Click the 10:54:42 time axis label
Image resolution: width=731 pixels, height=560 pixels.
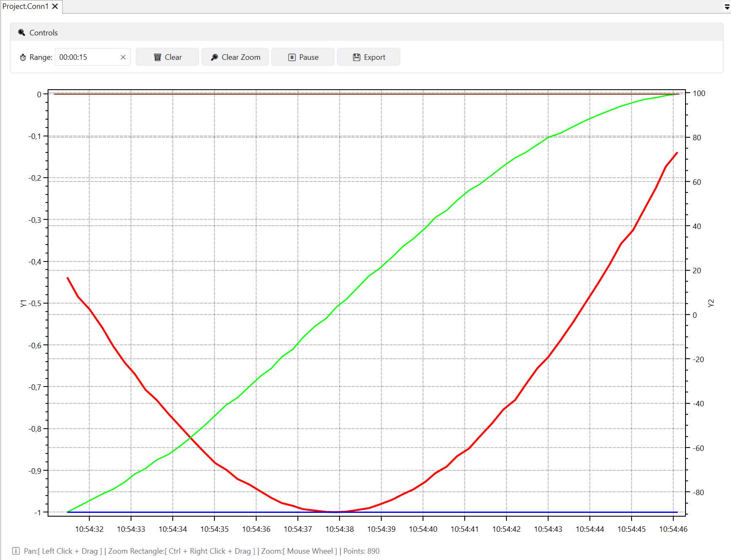(x=506, y=529)
